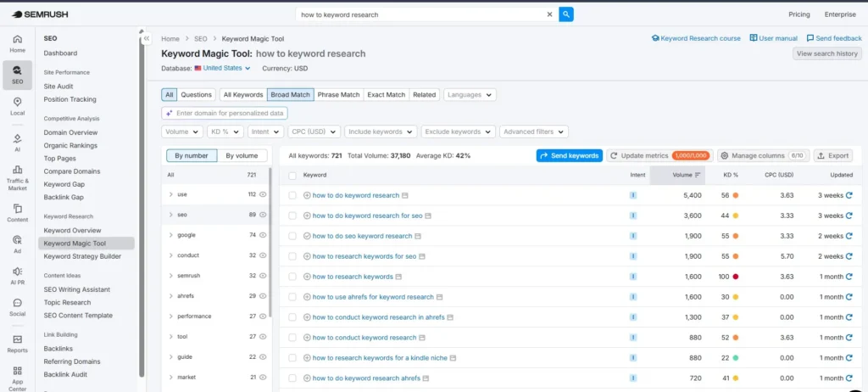Open the Languages dropdown

[470, 95]
